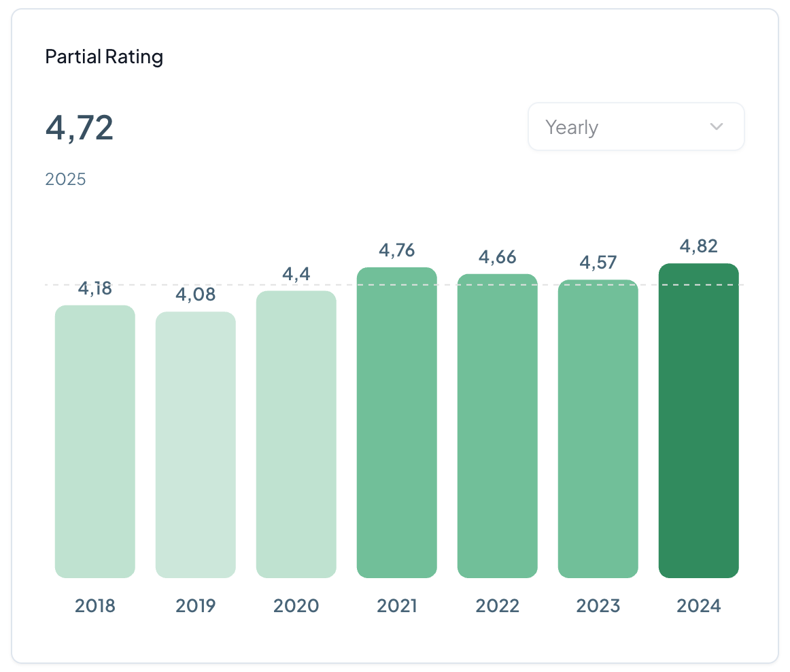Select the 2019 bar
790x672 pixels.
pos(196,446)
